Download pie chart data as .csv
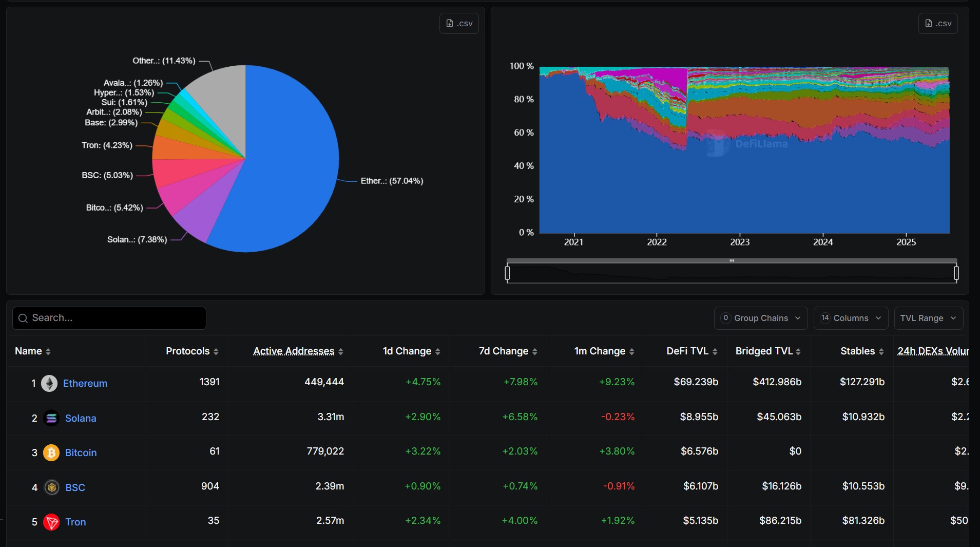Screen dimensions: 980x547 tap(459, 23)
